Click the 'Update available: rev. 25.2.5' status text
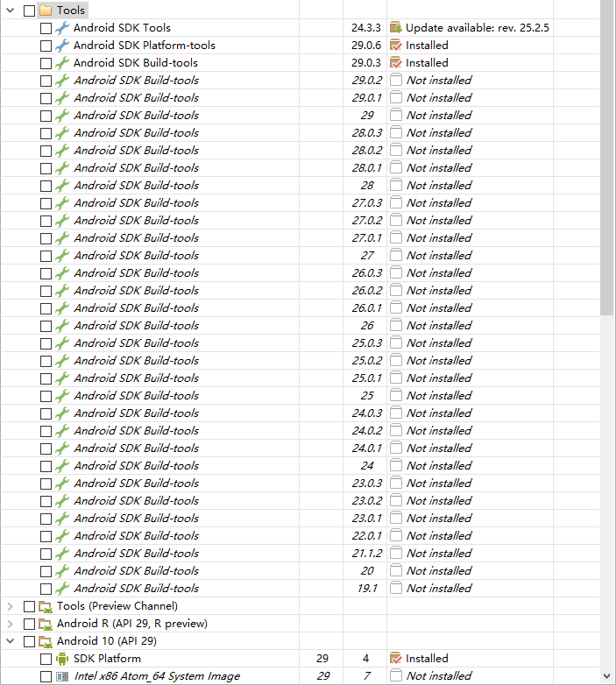Image resolution: width=616 pixels, height=685 pixels. pos(477,28)
